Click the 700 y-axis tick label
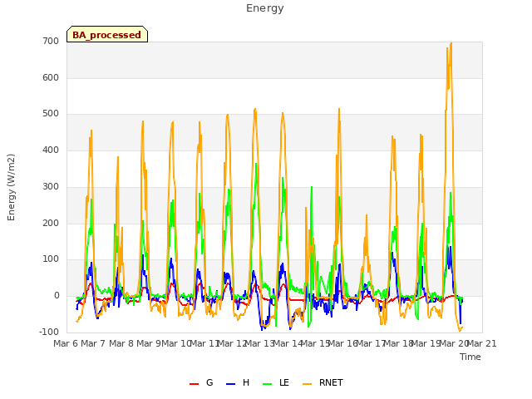 (x=51, y=42)
